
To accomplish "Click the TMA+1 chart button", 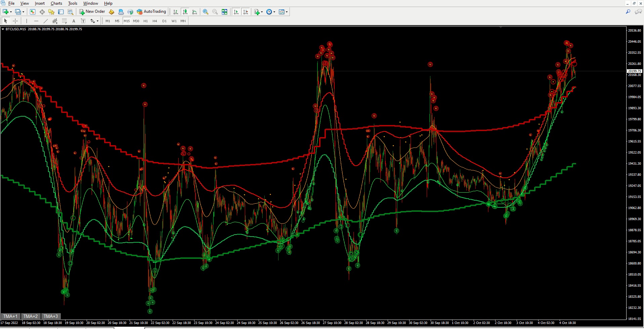I will pyautogui.click(x=10, y=316).
